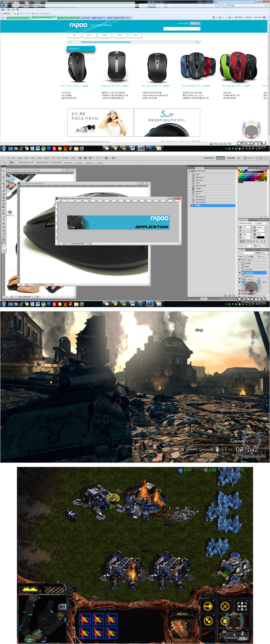Image resolution: width=270 pixels, height=644 pixels.
Task: Show the design layer
Action: click(x=240, y=266)
